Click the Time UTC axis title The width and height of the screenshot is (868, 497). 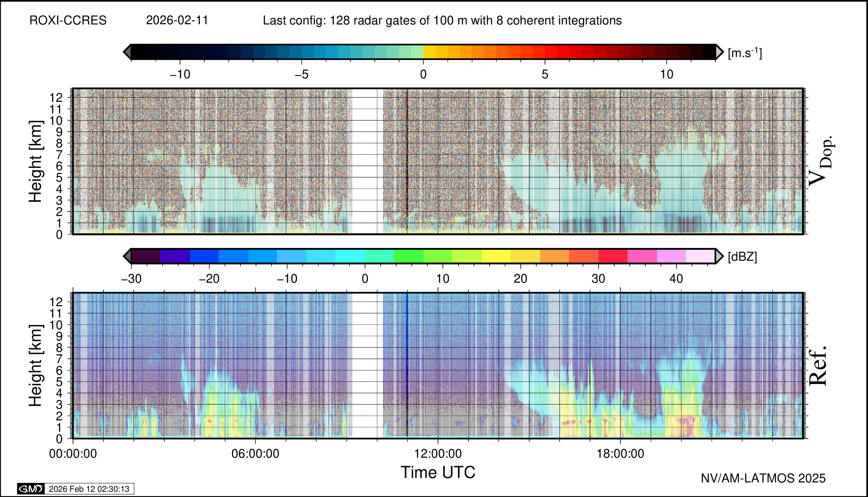(438, 473)
